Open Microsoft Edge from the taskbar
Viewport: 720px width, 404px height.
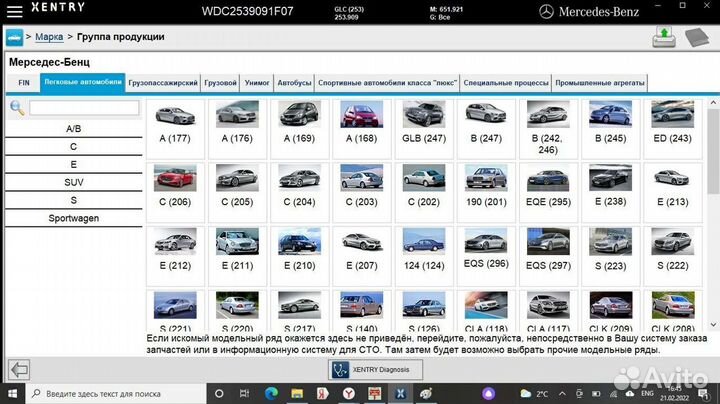[x=271, y=393]
